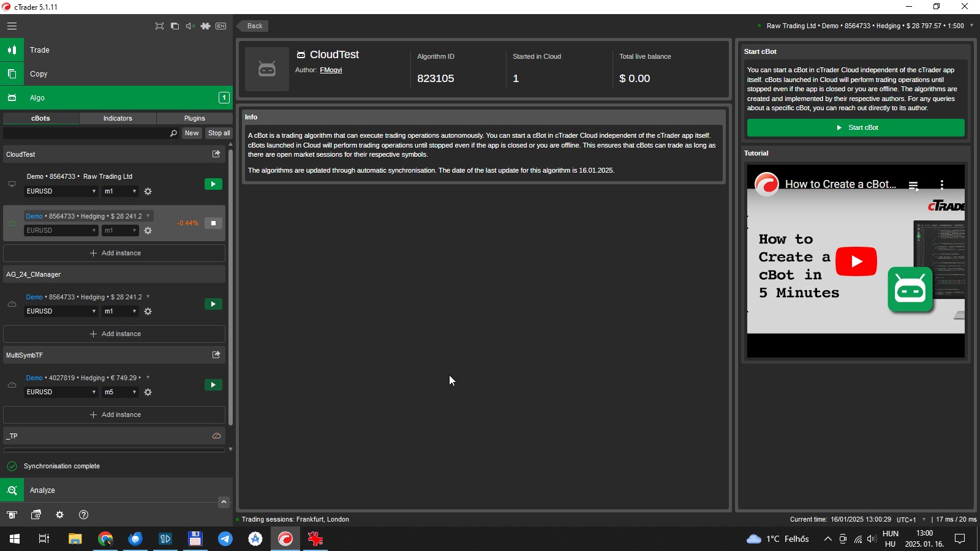Open m5 timeframe dropdown of MultiSymbTF
The image size is (980, 551).
pos(120,392)
